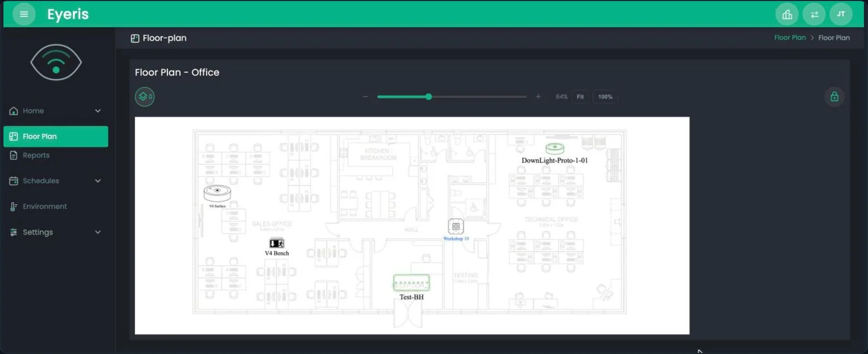Click the zoom slider handle

coord(429,97)
